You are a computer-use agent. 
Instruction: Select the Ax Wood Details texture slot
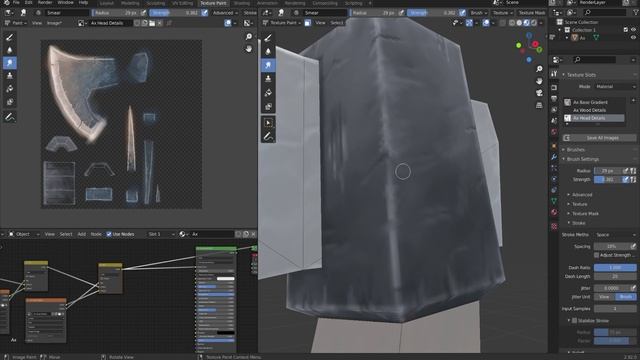coord(594,110)
